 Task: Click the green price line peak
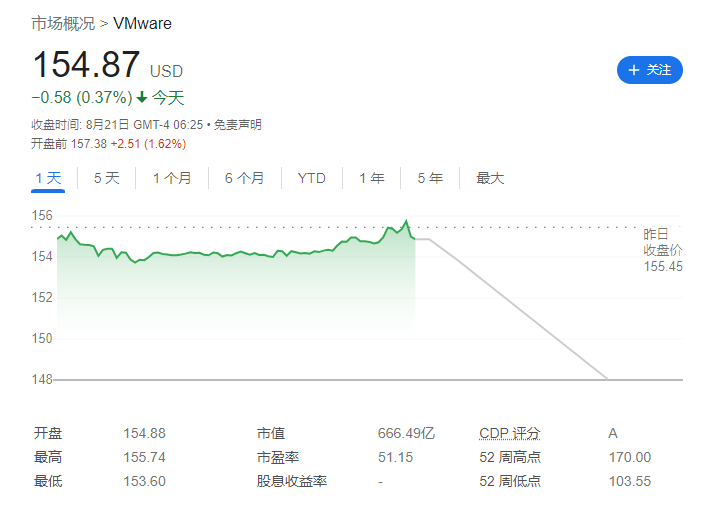(x=406, y=221)
